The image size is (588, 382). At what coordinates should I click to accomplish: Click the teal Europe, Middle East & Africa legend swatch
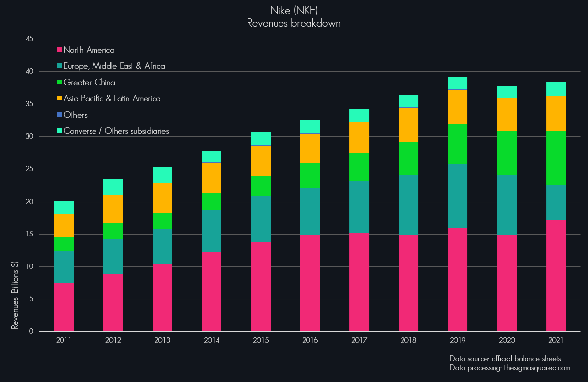(x=60, y=66)
